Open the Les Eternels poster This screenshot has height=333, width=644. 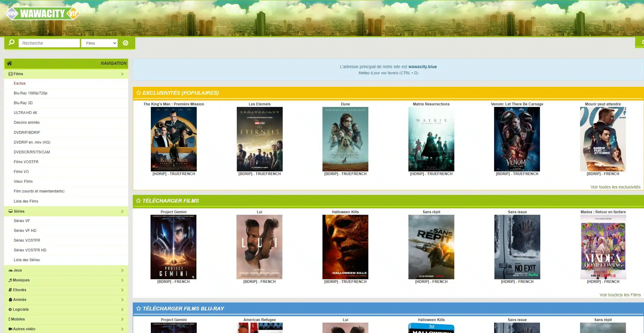[259, 139]
